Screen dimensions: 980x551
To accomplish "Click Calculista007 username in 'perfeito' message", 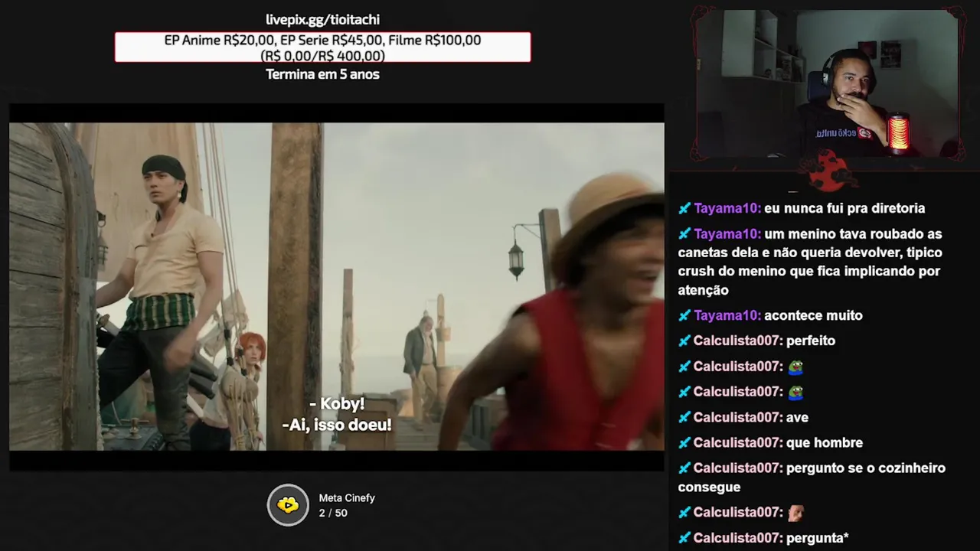I will pyautogui.click(x=738, y=341).
